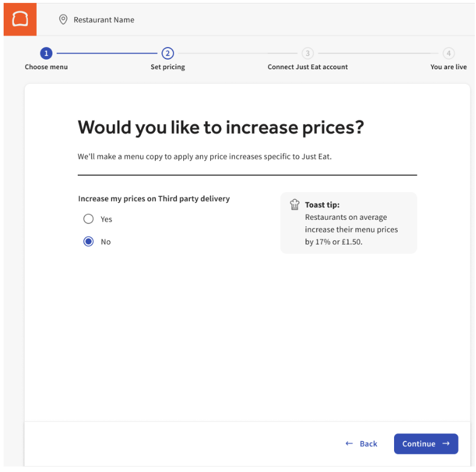Click the Toast logo in the header
The height and width of the screenshot is (472, 476).
tap(20, 19)
